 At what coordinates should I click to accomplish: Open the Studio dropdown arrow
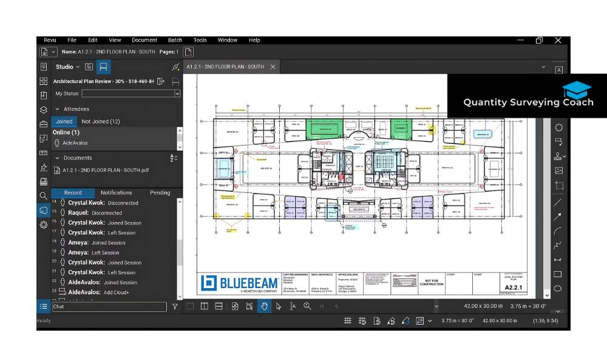(78, 67)
